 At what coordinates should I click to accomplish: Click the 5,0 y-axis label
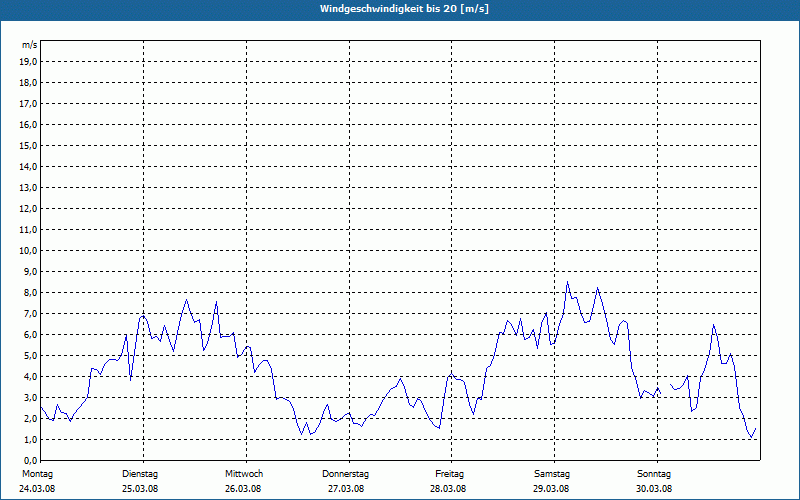[x=31, y=356]
